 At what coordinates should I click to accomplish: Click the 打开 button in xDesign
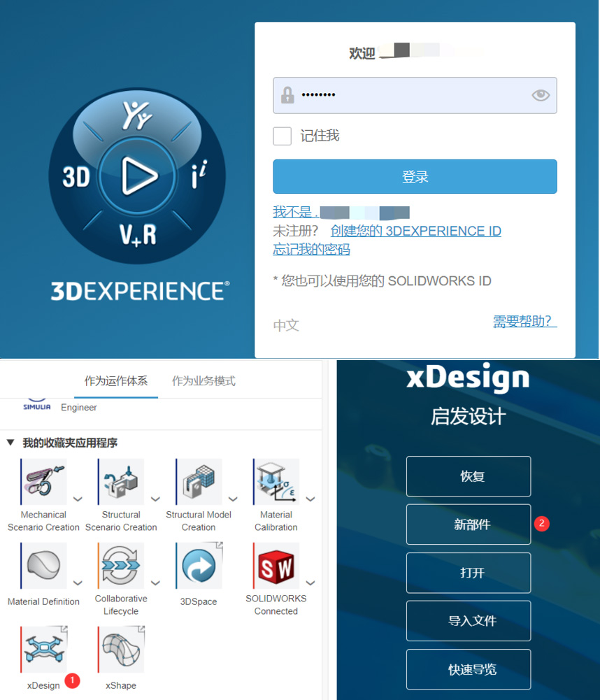point(469,573)
